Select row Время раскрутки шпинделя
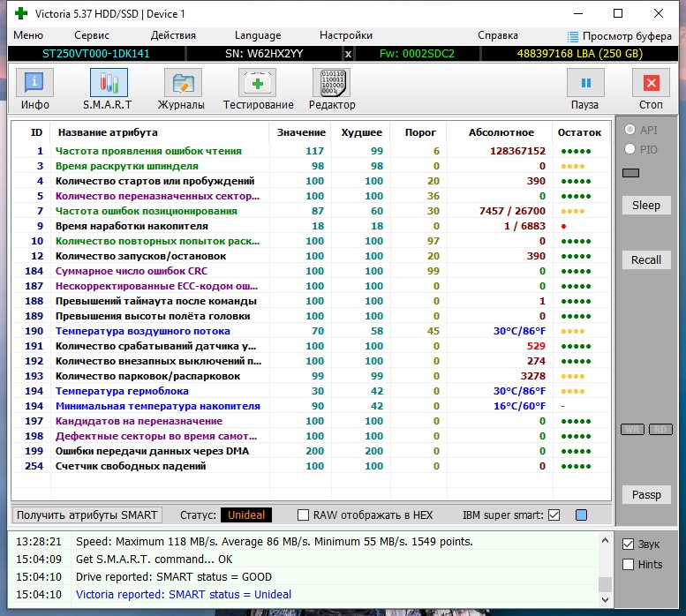 coord(311,166)
